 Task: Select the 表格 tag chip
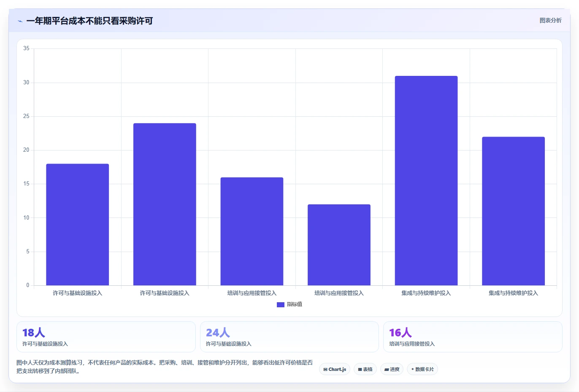[x=365, y=369]
